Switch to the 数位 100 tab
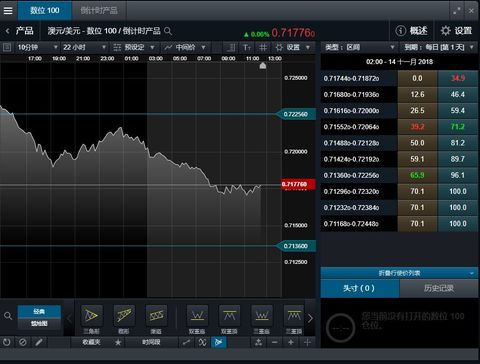The width and height of the screenshot is (480, 364). pos(45,10)
